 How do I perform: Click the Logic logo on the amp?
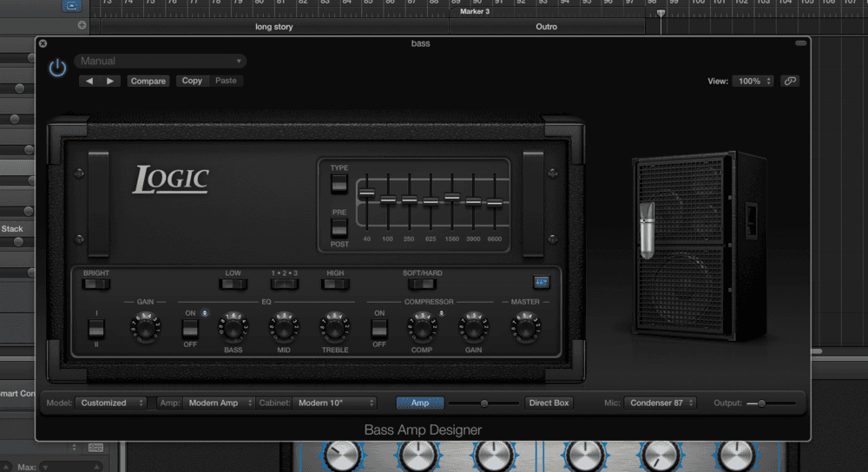pyautogui.click(x=171, y=180)
